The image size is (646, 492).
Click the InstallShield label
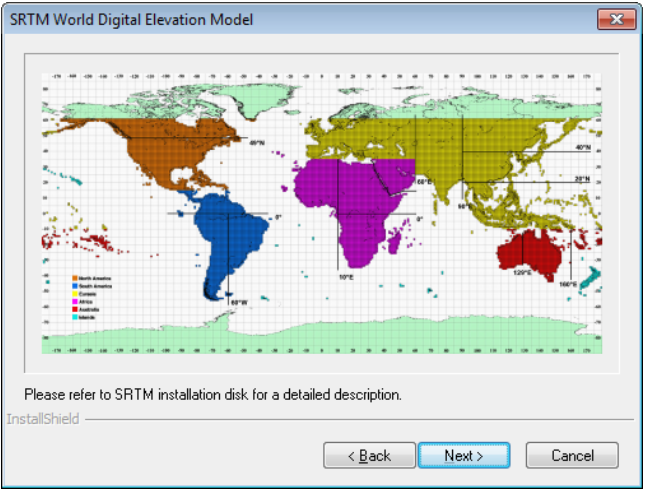pos(43,419)
